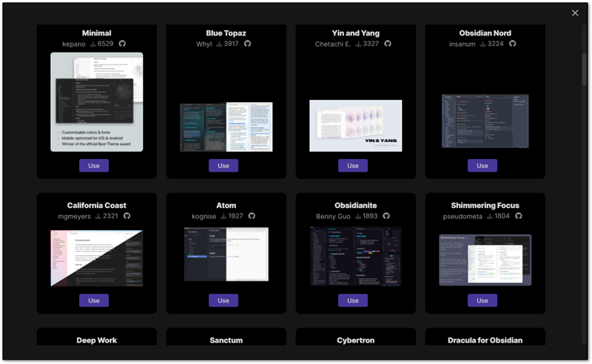Use the Minimal theme

pos(94,166)
